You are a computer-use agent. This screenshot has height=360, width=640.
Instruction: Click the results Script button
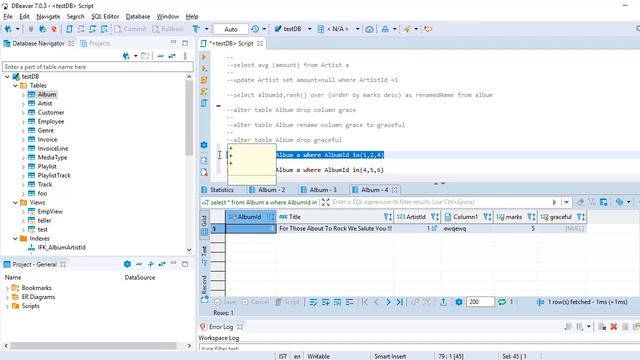click(x=287, y=302)
